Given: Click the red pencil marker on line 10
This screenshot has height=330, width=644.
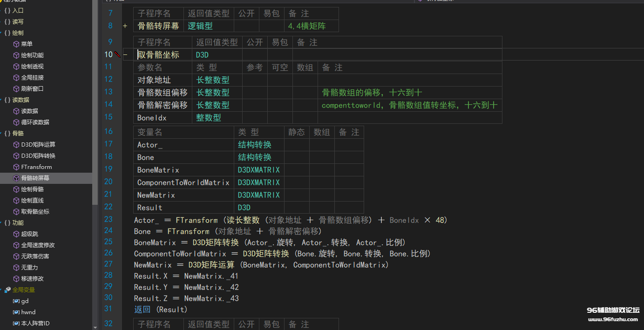Looking at the screenshot, I should [x=117, y=54].
